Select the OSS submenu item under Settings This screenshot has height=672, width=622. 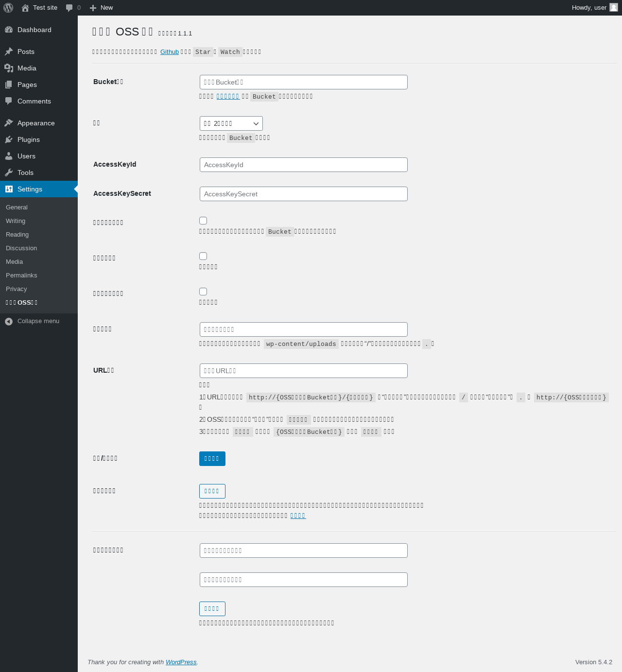click(22, 302)
